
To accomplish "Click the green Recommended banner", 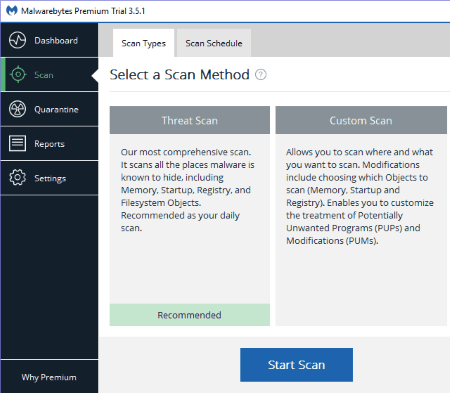I will 190,315.
